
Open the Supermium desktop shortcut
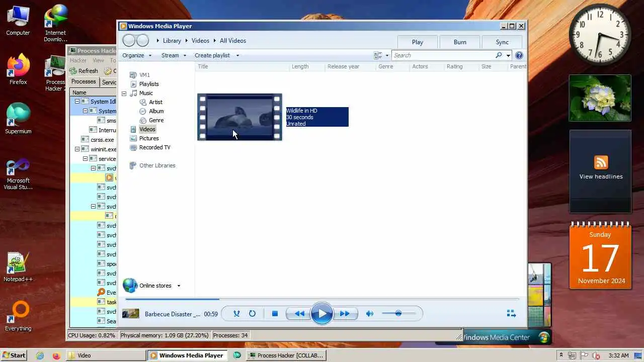tap(18, 119)
